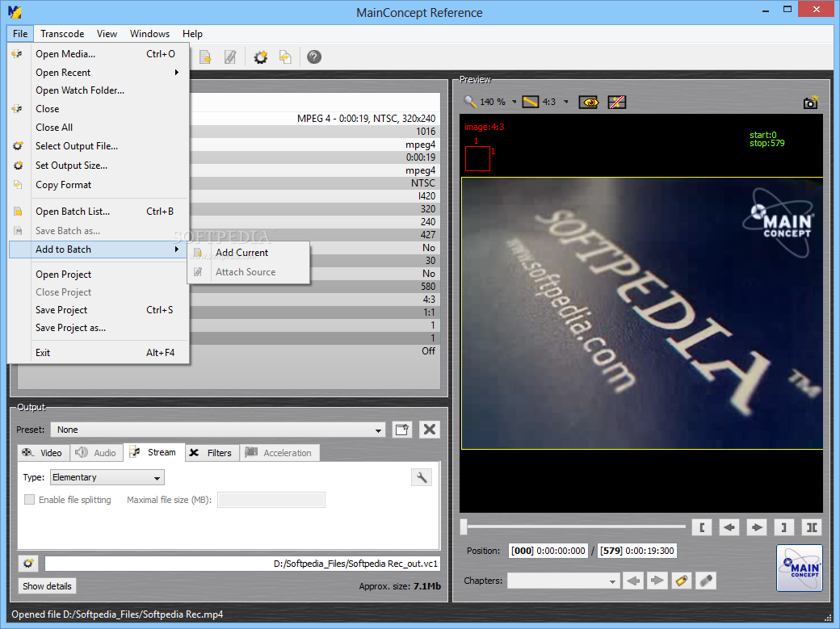Open the Help menu
The height and width of the screenshot is (629, 840).
click(x=192, y=34)
